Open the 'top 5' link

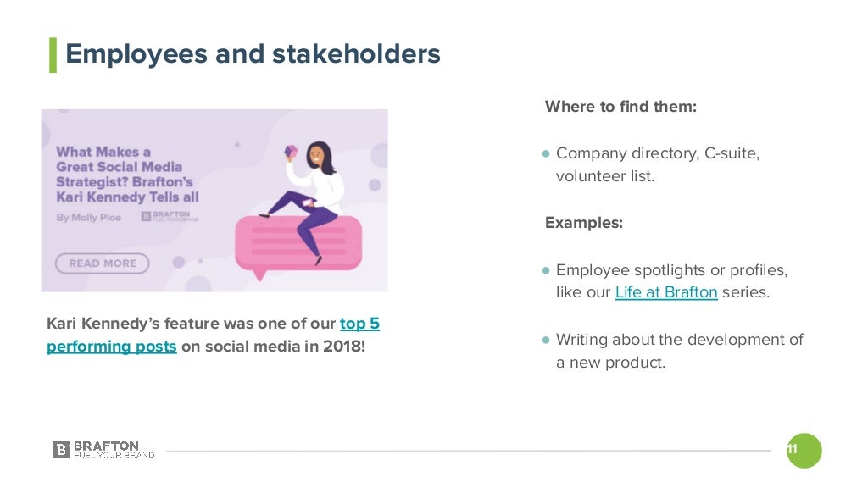359,323
